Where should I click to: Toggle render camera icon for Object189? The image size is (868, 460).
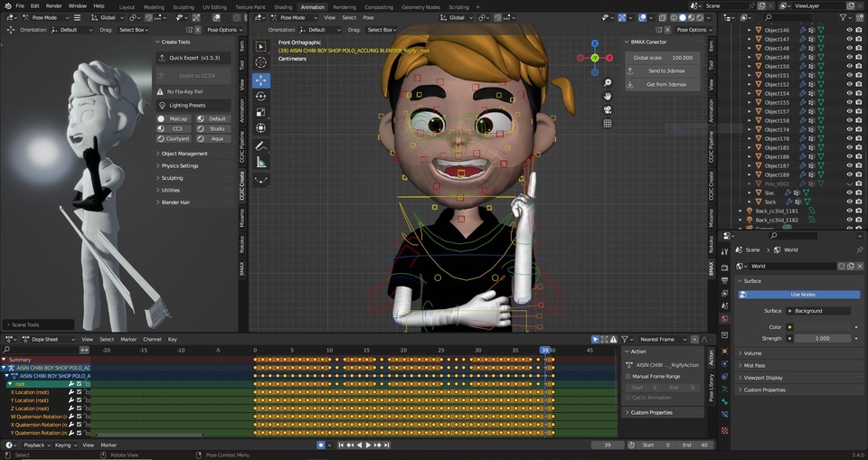859,174
